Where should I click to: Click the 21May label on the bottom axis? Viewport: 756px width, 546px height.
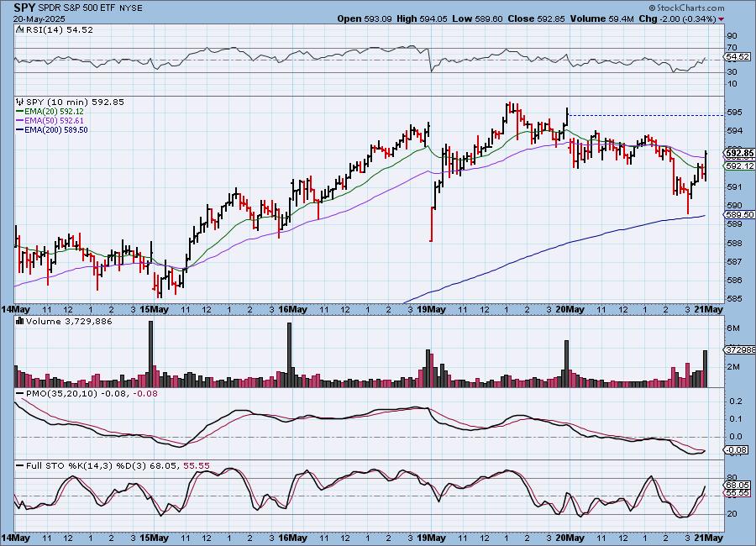coord(709,538)
